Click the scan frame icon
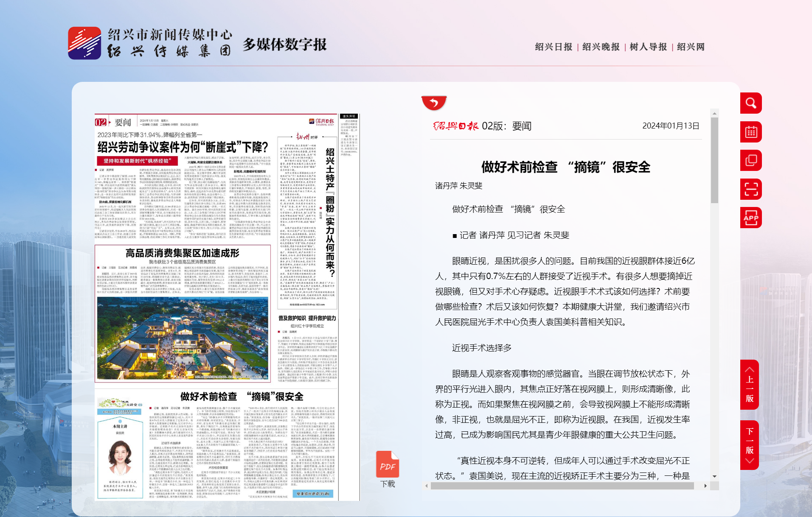Image resolution: width=812 pixels, height=517 pixels. [x=751, y=189]
